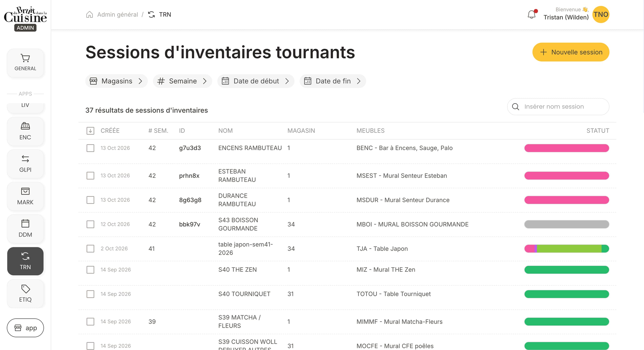Open the ETIQ label app

tap(25, 294)
